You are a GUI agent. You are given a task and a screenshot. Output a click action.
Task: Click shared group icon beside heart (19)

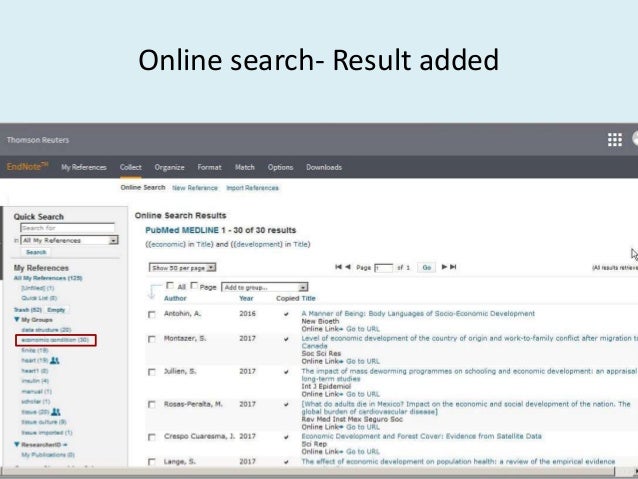coord(55,361)
